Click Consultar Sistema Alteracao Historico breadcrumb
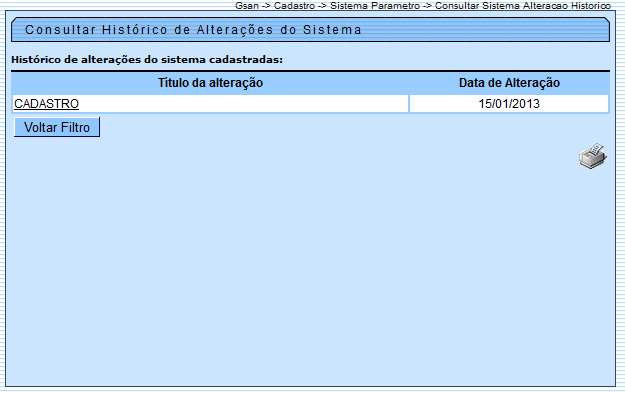 coord(523,6)
